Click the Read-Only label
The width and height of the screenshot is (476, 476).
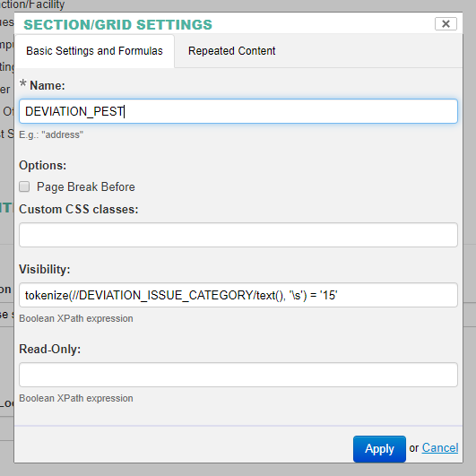point(50,349)
